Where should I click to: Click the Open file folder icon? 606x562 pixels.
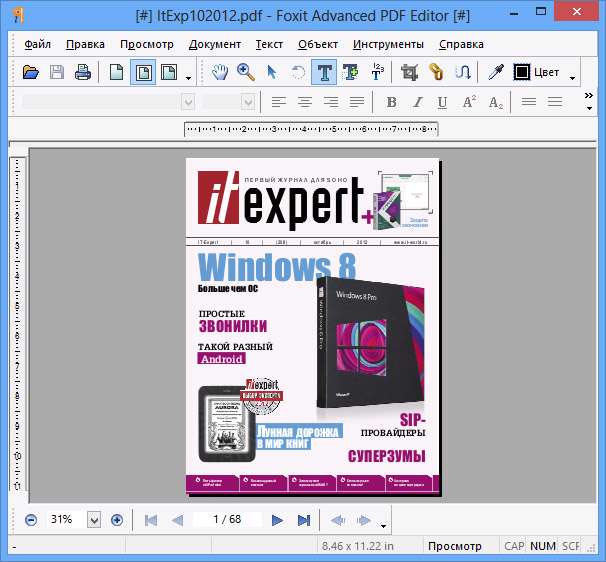pyautogui.click(x=31, y=72)
